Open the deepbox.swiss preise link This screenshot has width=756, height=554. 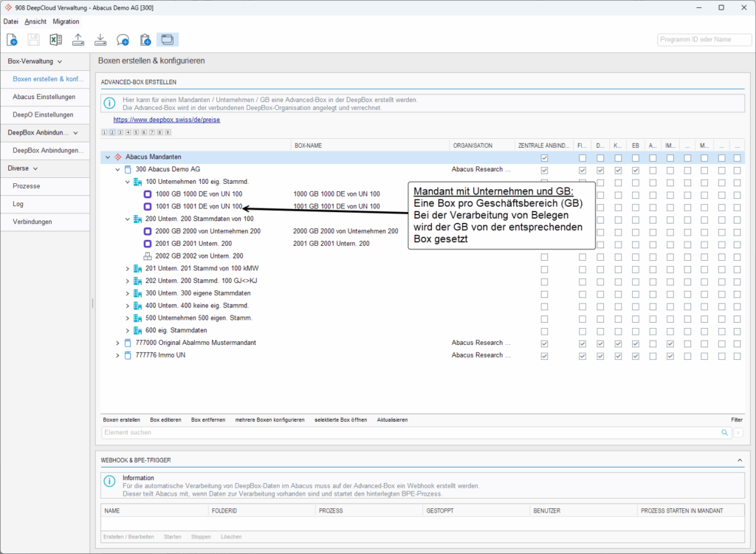(x=166, y=119)
